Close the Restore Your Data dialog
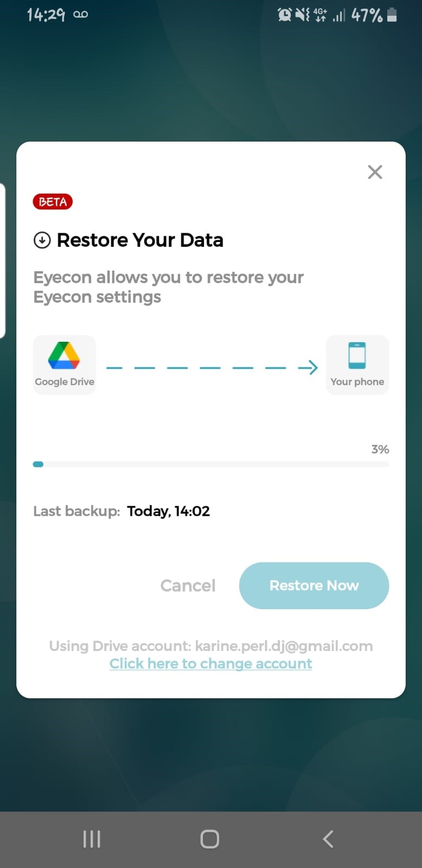Viewport: 422px width, 868px height. (x=375, y=172)
